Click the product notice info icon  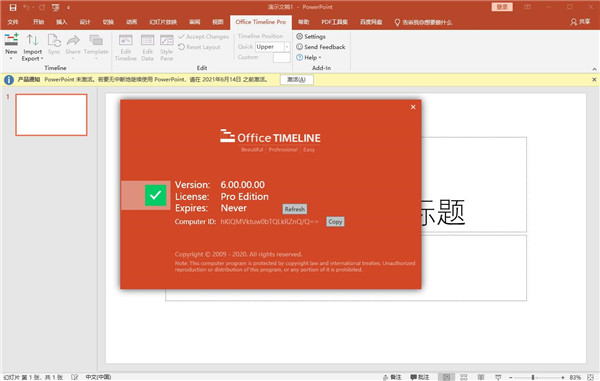pos(9,80)
